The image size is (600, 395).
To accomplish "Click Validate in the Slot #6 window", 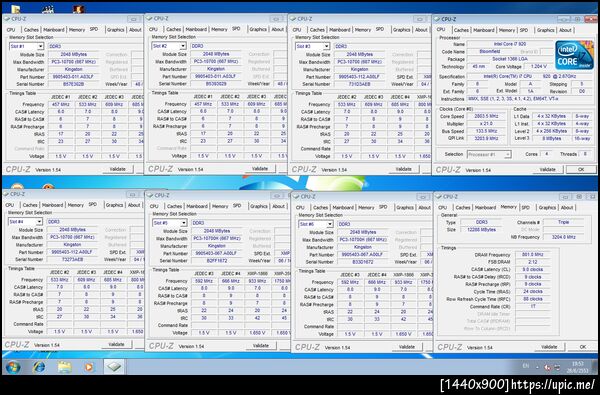I will point(407,347).
